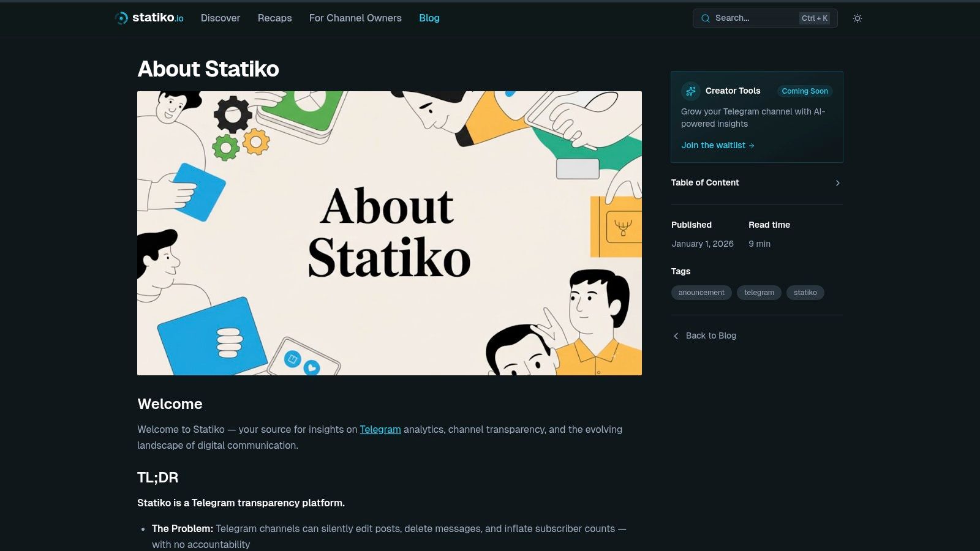980x551 pixels.
Task: Select the anouncement tag
Action: tap(701, 293)
